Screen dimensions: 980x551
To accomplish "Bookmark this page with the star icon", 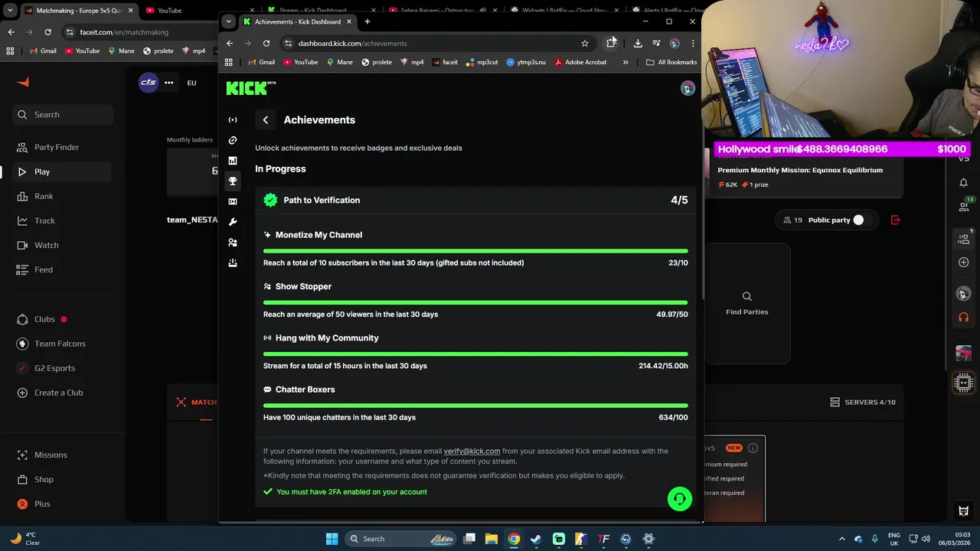I will coord(585,44).
